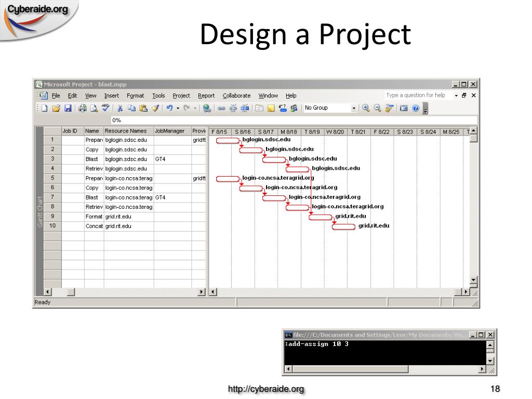The image size is (532, 399).
Task: Open the Collaborate menu
Action: click(x=236, y=96)
